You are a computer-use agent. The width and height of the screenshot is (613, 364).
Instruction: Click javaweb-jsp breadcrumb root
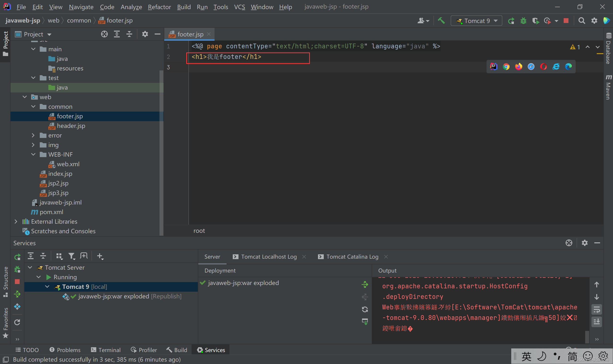coord(23,21)
